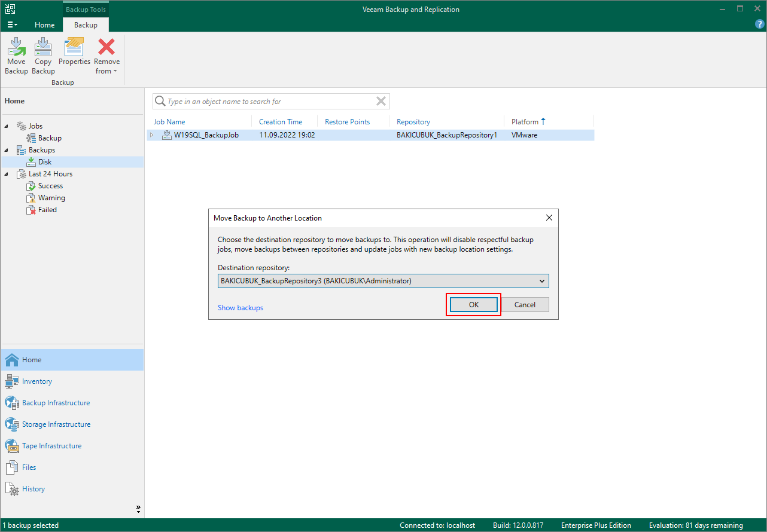Select the Backups tree node
This screenshot has width=767, height=532.
[41, 150]
